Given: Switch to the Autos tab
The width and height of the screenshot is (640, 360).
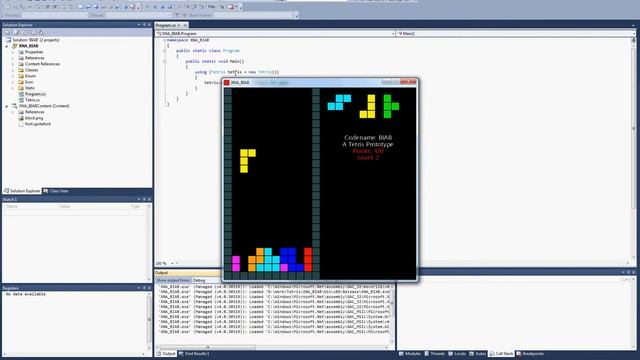Looking at the screenshot, I should click(x=478, y=354).
